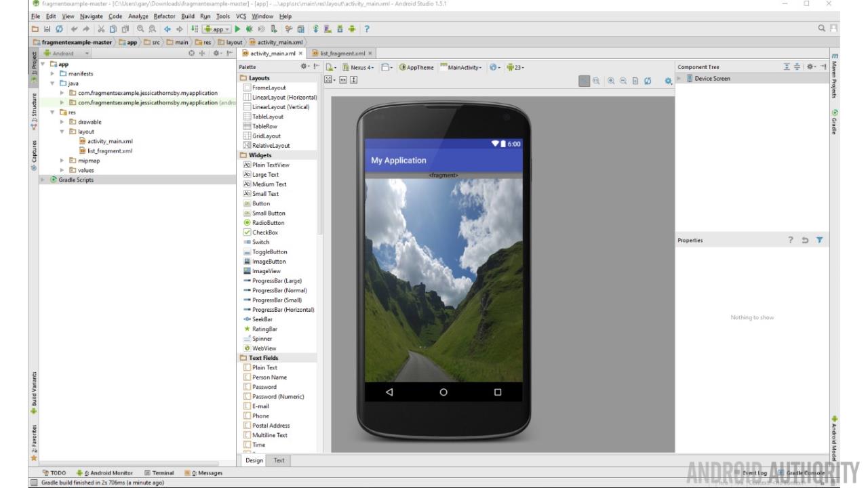Open the AVD Manager icon
Image resolution: width=868 pixels, height=488 pixels.
coord(328,29)
